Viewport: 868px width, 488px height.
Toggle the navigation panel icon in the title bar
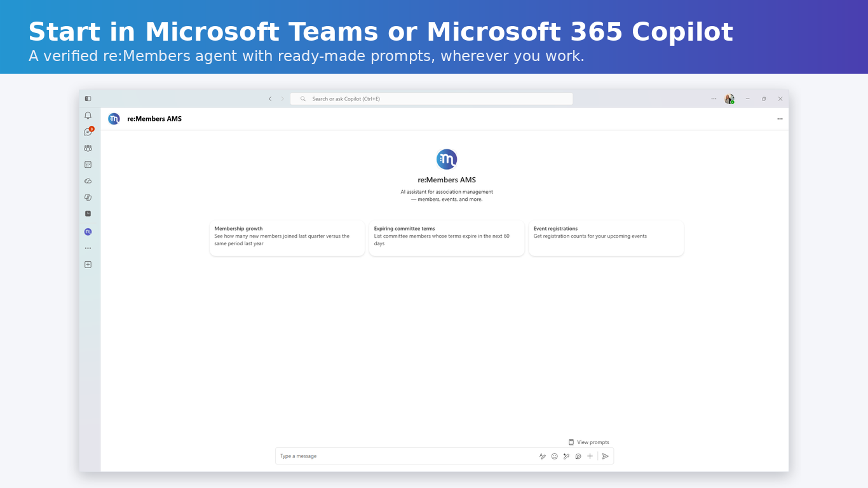(x=88, y=98)
